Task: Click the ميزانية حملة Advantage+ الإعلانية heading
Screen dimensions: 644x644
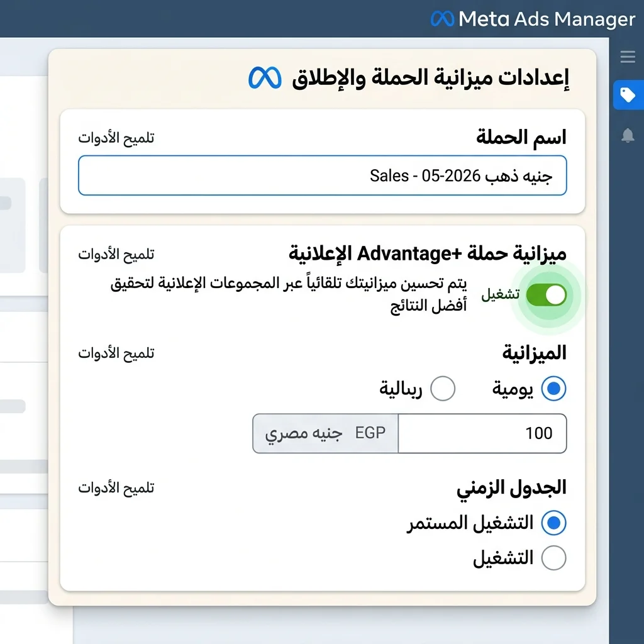Action: click(x=428, y=253)
